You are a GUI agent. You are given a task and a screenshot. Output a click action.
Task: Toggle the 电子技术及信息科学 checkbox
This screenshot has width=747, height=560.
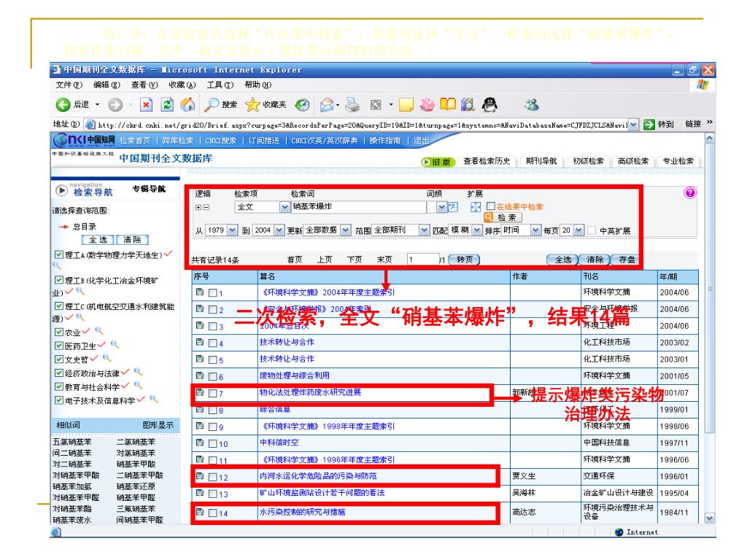[x=59, y=400]
